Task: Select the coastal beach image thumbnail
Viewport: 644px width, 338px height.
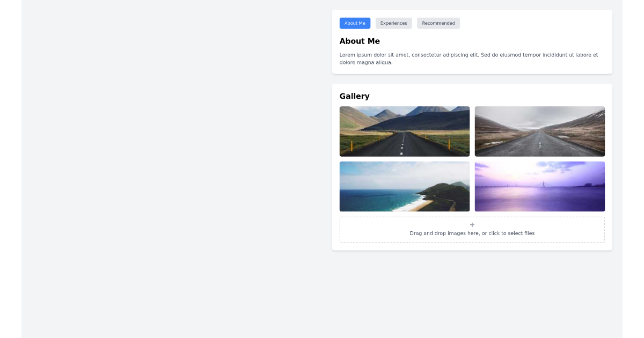Action: tap(404, 186)
